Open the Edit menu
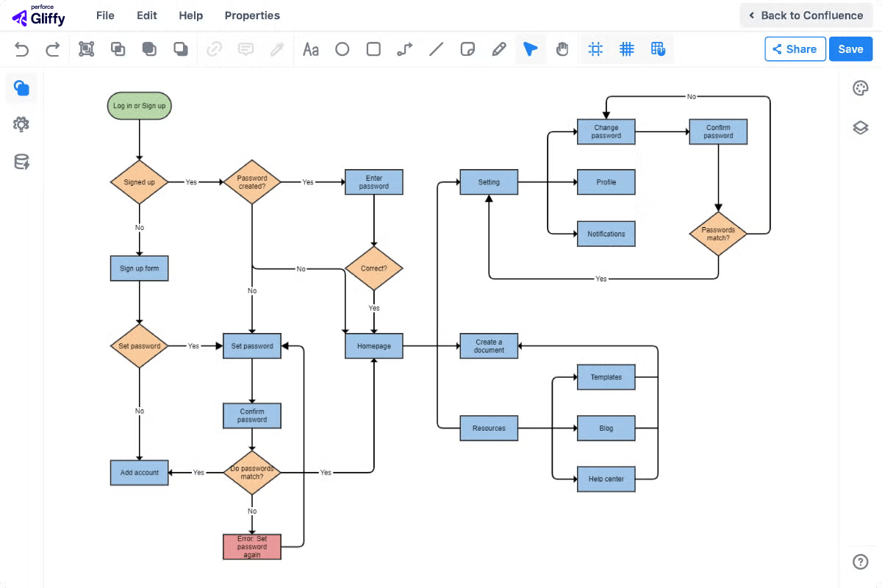Viewport: 882px width, 588px height. [x=147, y=15]
